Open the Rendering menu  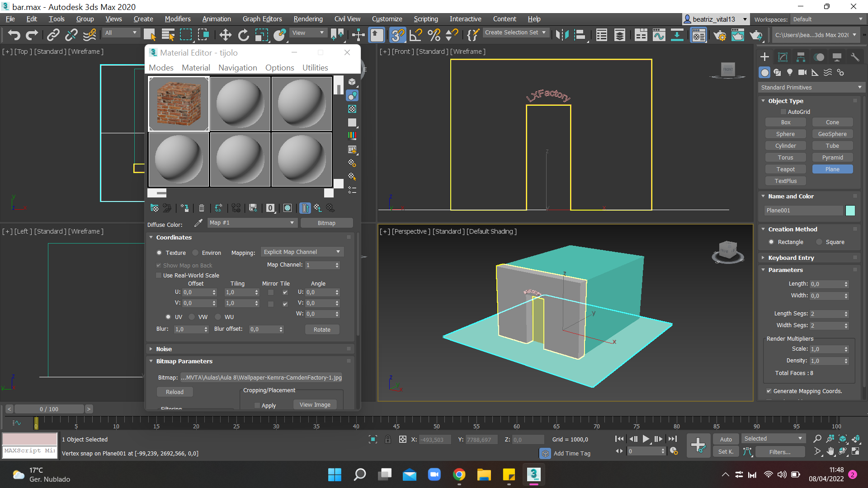308,19
